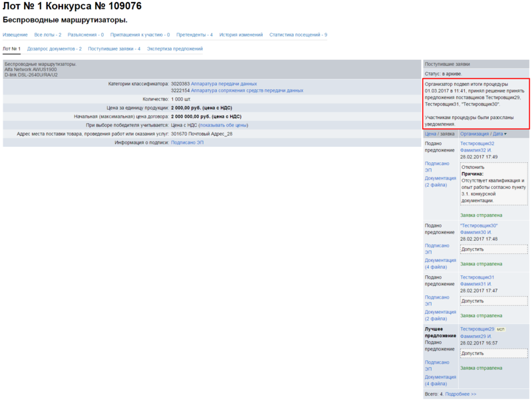Viewport: 532px width, 401px height.
Task: Go to Приглашения к участию tab
Action: [x=140, y=35]
